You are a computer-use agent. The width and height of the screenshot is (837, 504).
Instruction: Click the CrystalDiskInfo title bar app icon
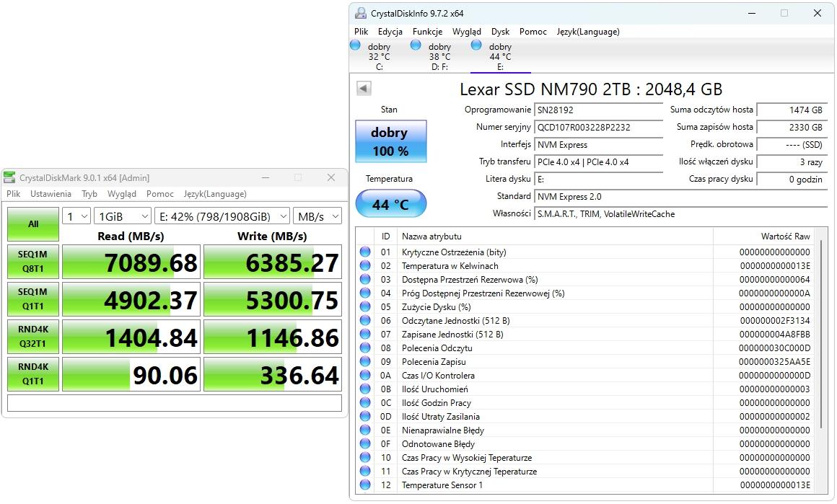tap(360, 13)
